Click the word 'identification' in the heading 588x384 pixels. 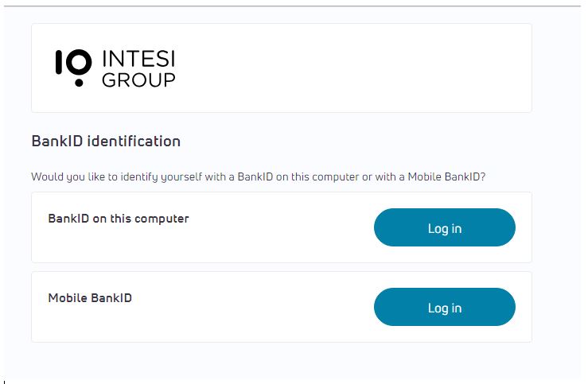134,142
